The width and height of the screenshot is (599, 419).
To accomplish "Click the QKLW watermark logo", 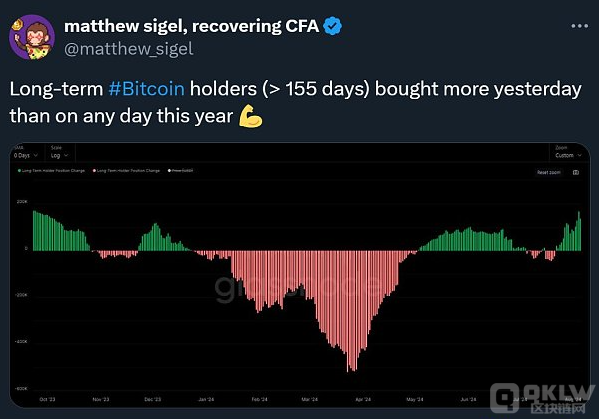I will (543, 398).
